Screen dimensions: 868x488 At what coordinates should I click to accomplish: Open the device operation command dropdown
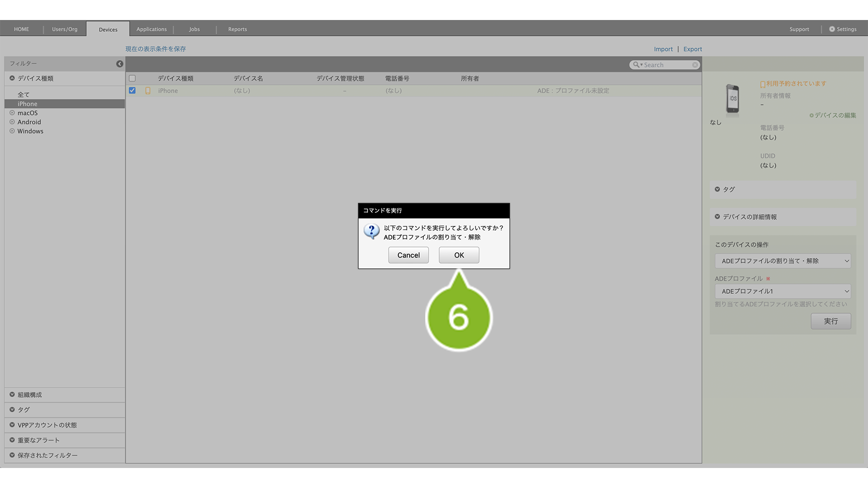(783, 261)
